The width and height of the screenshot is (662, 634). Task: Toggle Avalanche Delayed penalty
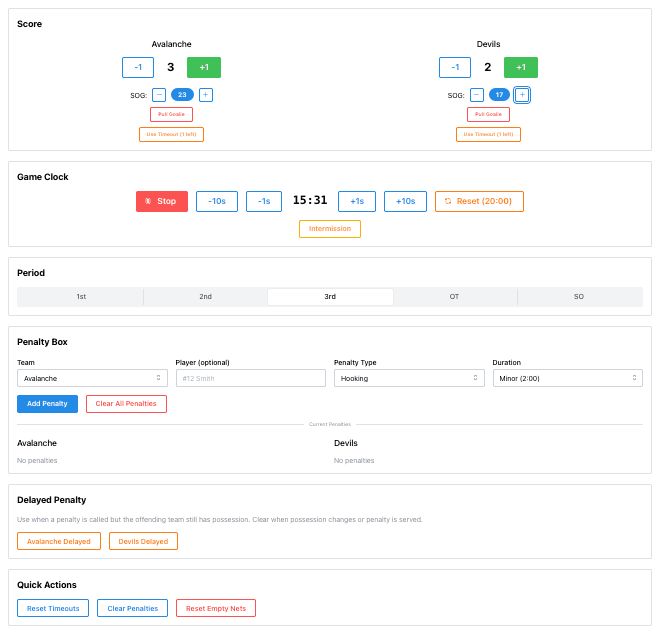click(x=59, y=542)
